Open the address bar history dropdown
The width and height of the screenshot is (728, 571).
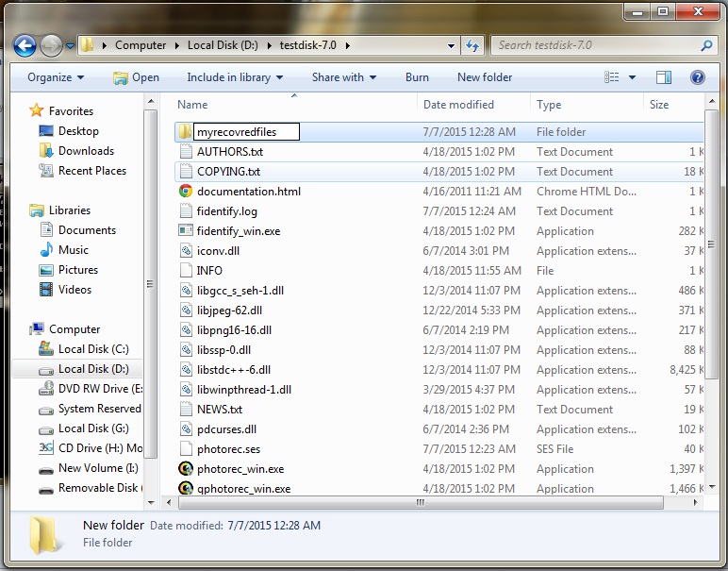click(451, 45)
